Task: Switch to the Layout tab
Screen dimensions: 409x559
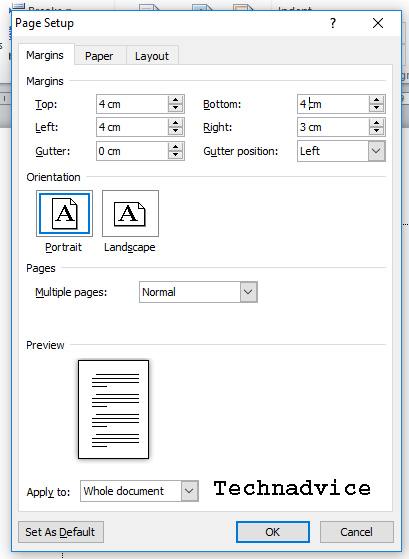Action: [152, 56]
